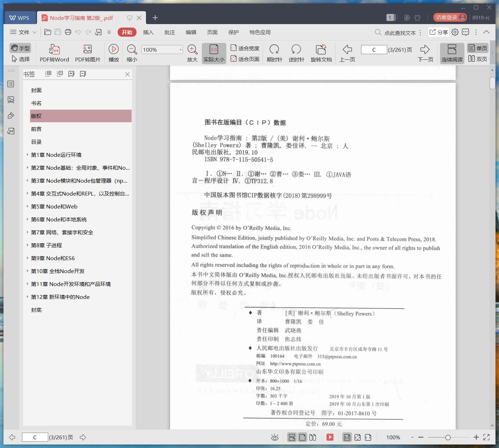Expand all bookmarks icon in 书签 panel
The width and height of the screenshot is (499, 448).
[x=49, y=74]
